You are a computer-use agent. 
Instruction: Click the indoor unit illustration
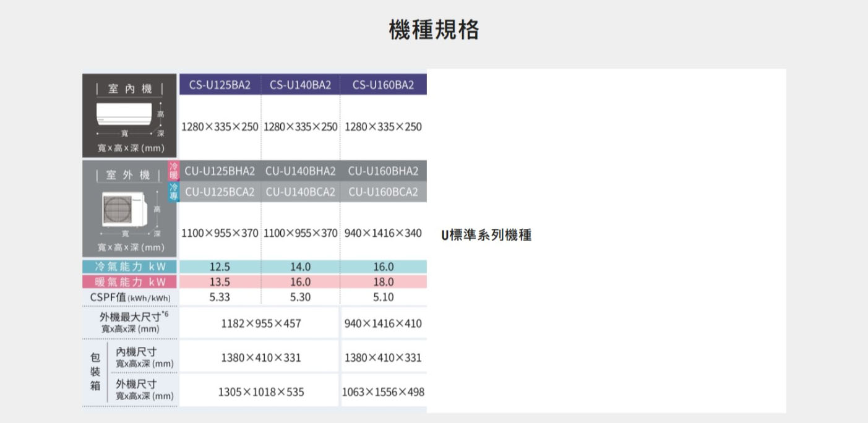pyautogui.click(x=124, y=113)
